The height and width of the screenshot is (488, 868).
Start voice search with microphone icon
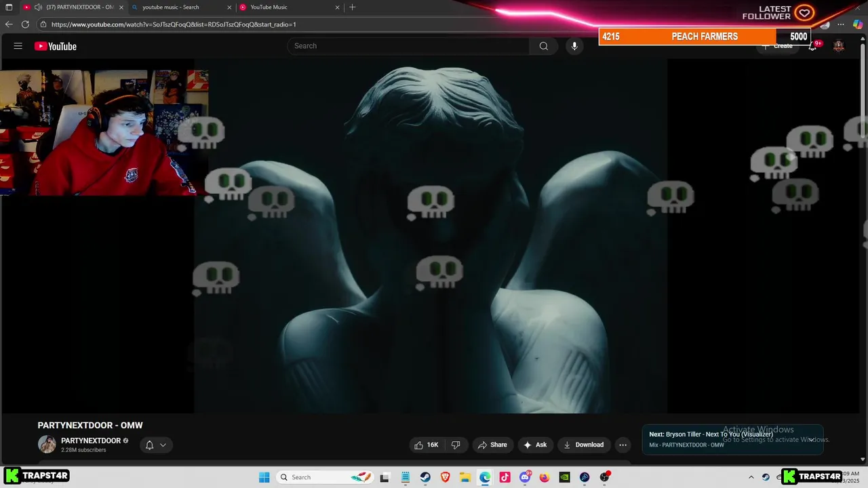(574, 46)
